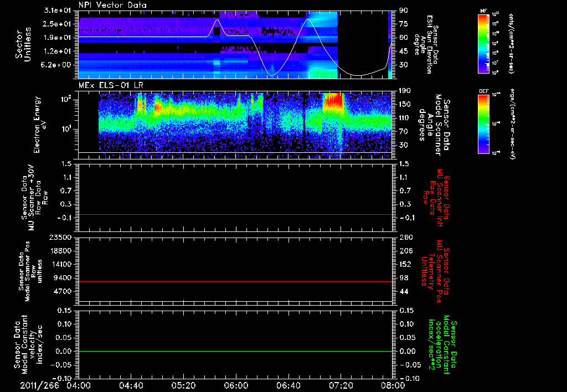567x392 pixels.
Task: Click the "05:20" time axis label
Action: point(183,385)
